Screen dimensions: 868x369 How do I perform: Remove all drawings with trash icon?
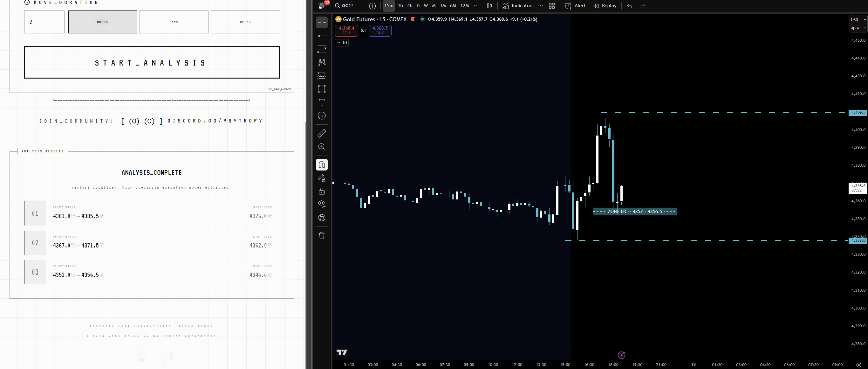coord(322,236)
